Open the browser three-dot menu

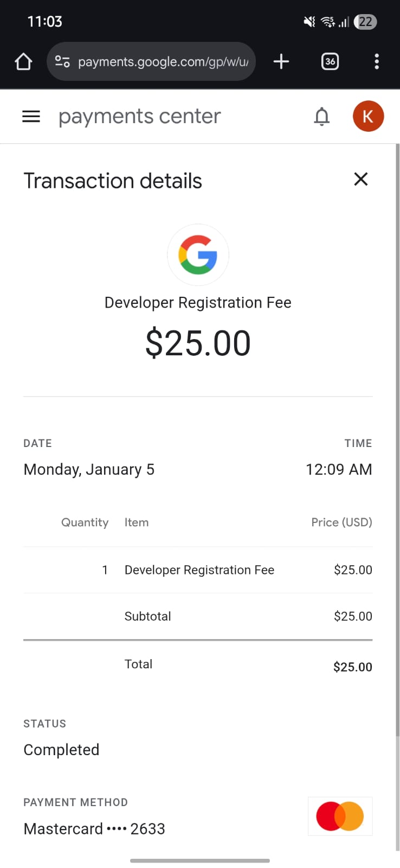[x=377, y=61]
